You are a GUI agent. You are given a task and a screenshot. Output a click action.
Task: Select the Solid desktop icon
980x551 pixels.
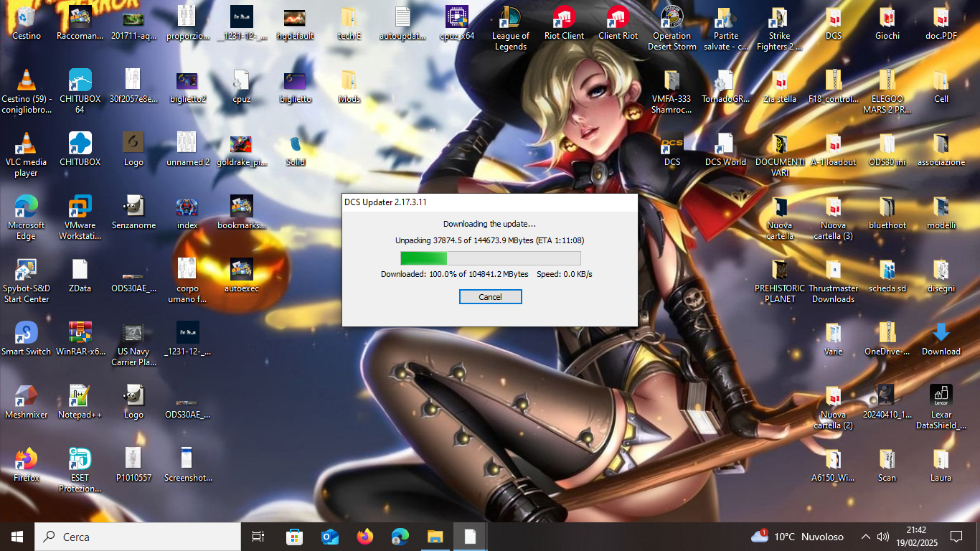(x=295, y=149)
